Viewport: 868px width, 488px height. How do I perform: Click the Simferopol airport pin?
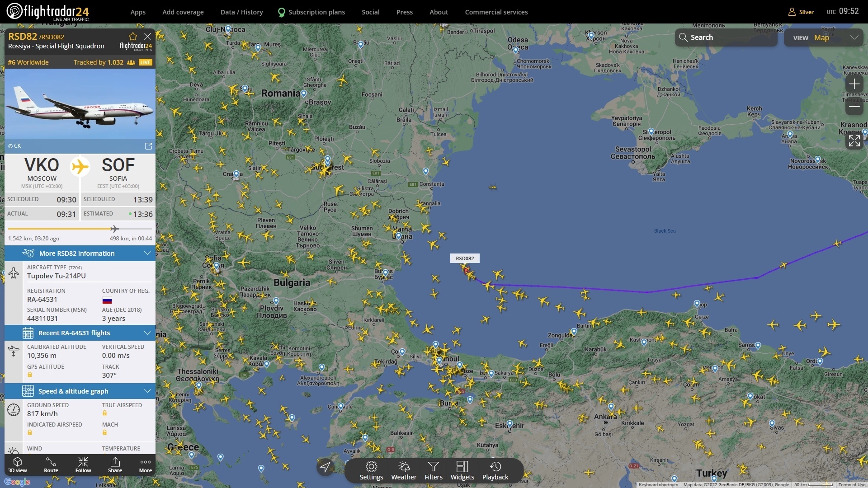tap(651, 131)
